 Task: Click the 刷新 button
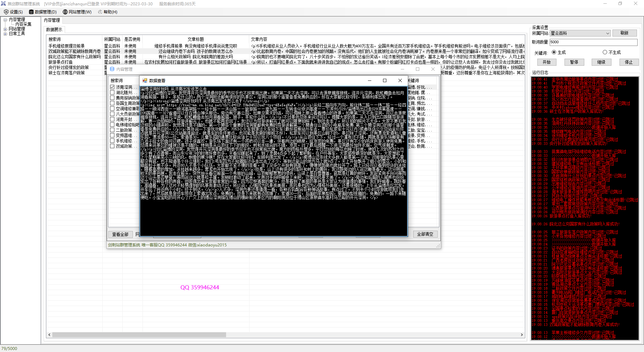pyautogui.click(x=625, y=33)
